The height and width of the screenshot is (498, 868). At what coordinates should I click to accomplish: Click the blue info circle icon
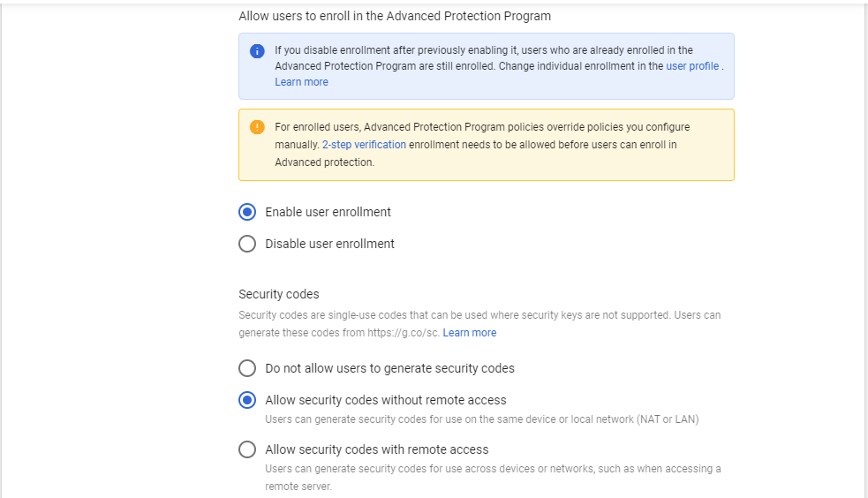(x=257, y=51)
